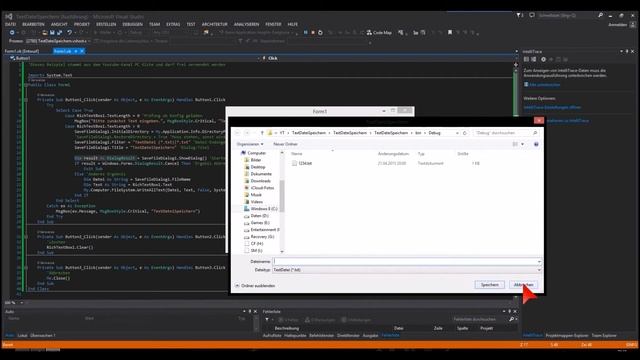Switch to the Haltepunkte tab

click(x=295, y=336)
